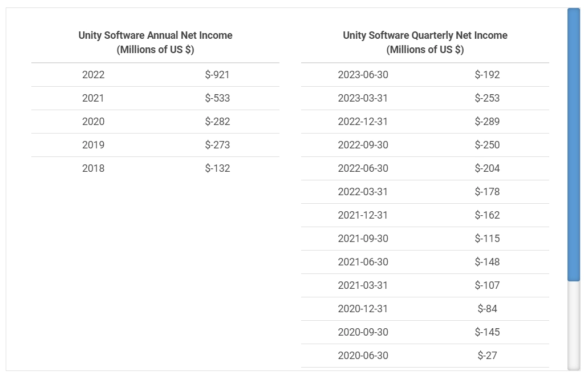Click the $-132 value for 2018
Viewport: 588px width, 379px height.
click(x=217, y=168)
